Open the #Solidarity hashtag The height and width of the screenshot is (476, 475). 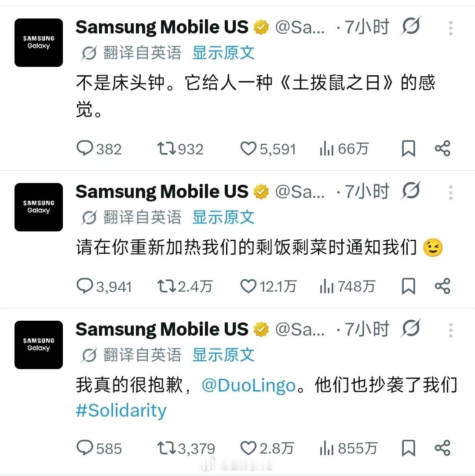click(x=121, y=411)
